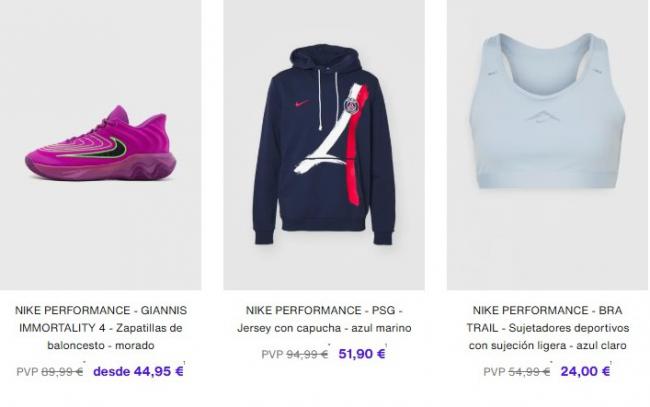Click the crossed-out PVP 54,99 € price
The width and height of the screenshot is (650, 407).
517,372
